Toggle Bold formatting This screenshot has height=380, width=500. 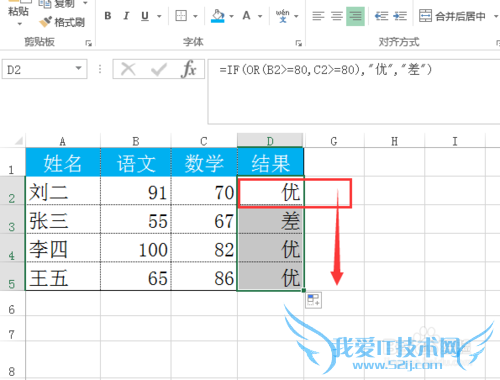[108, 16]
